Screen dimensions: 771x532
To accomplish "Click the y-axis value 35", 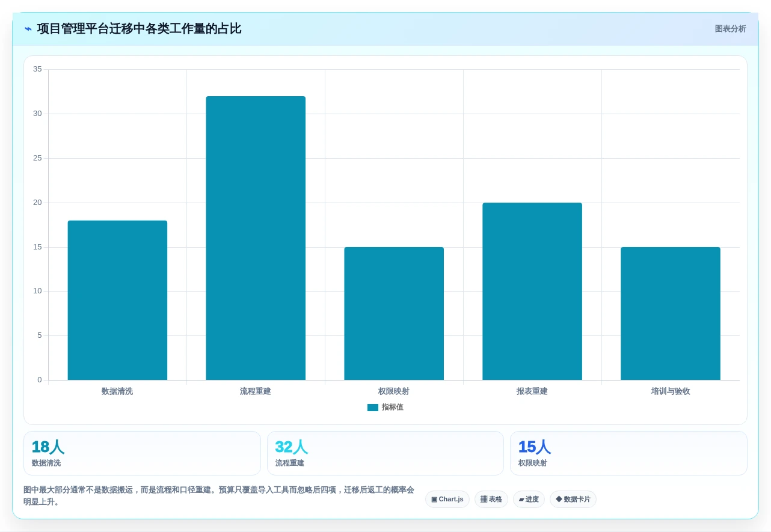I will [37, 69].
